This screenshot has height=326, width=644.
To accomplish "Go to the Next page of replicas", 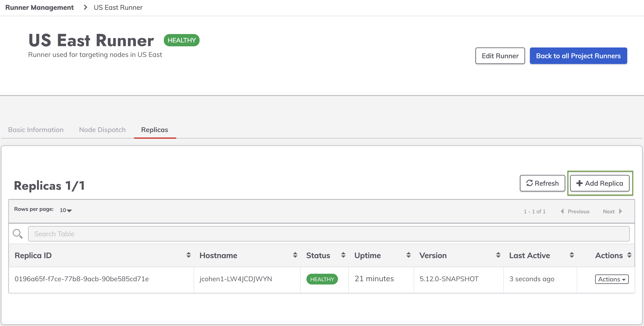I will click(x=612, y=211).
